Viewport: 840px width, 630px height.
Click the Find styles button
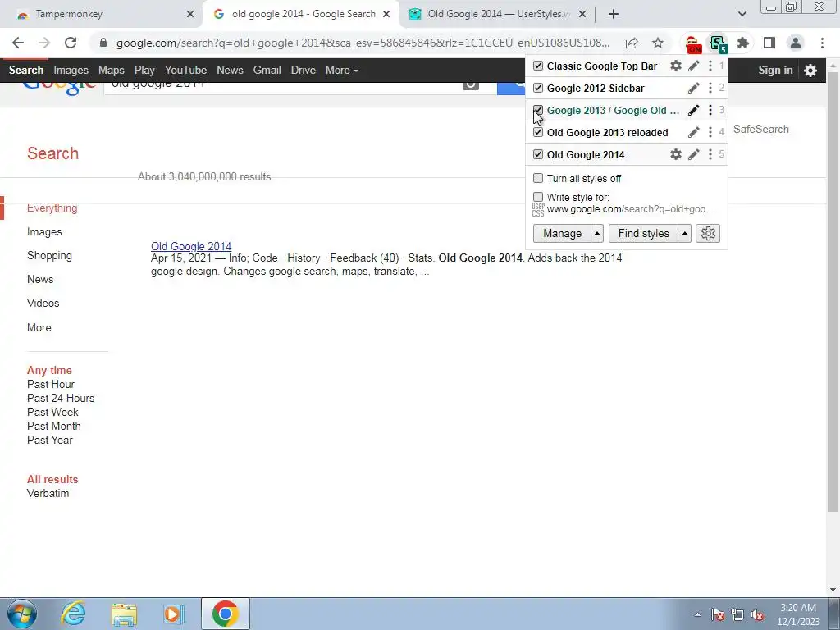pos(643,233)
